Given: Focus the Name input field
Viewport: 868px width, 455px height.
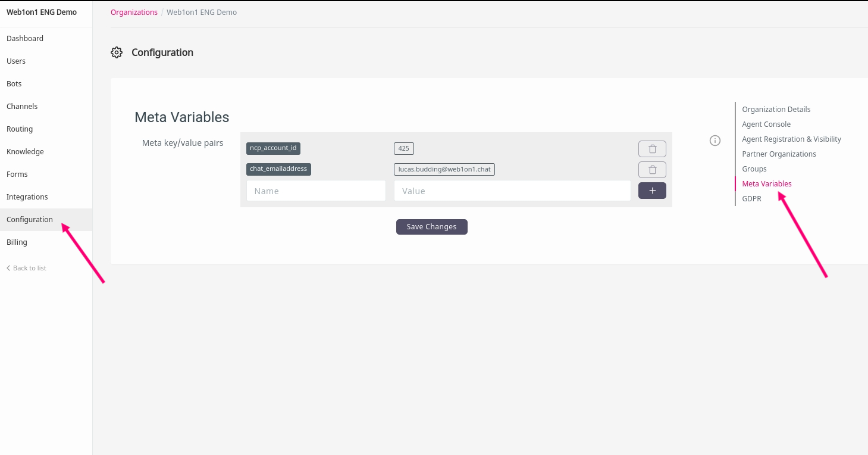Looking at the screenshot, I should pyautogui.click(x=316, y=191).
